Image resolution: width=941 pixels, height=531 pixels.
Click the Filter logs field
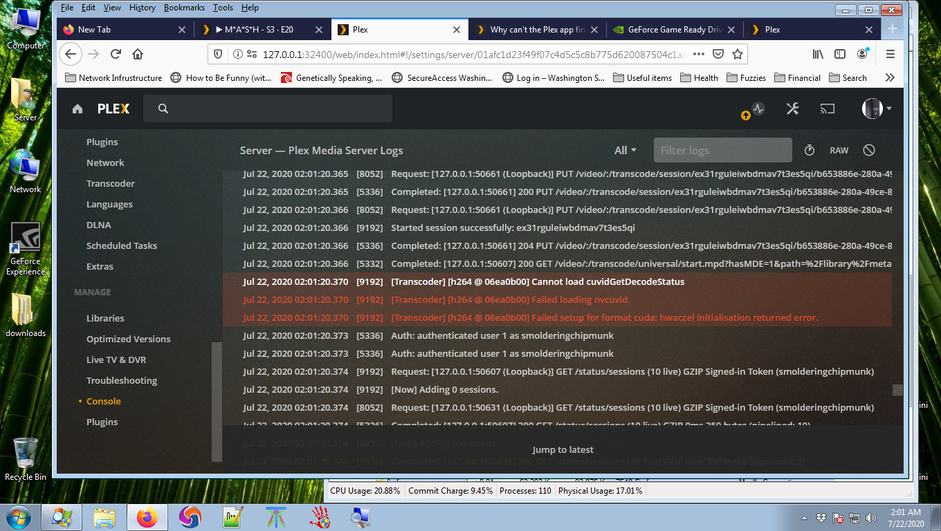click(x=723, y=151)
